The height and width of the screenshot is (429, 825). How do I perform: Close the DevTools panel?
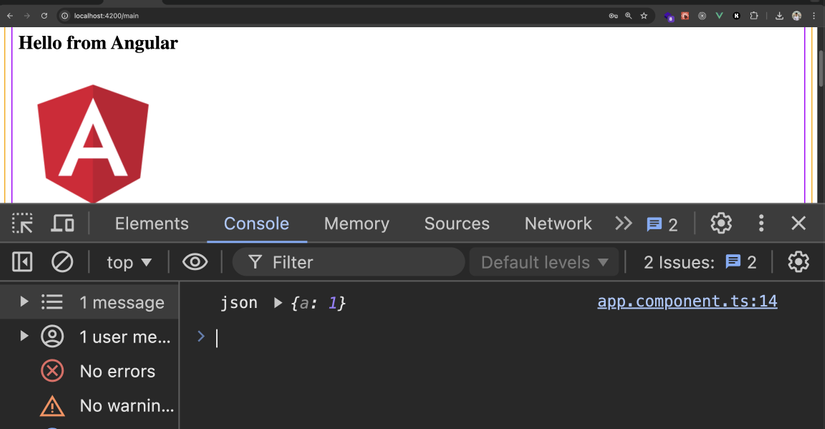[798, 224]
